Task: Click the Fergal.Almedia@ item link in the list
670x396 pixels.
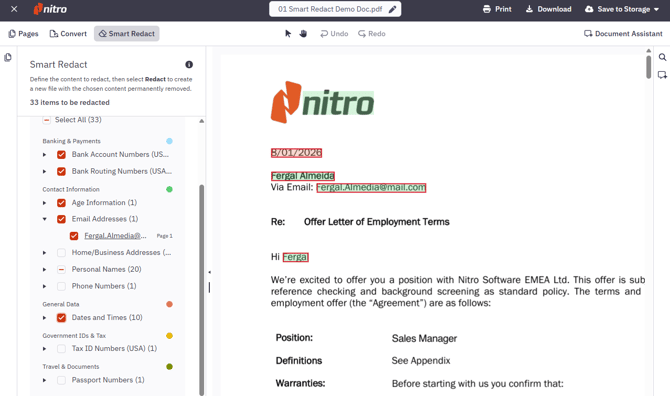Action: point(115,236)
